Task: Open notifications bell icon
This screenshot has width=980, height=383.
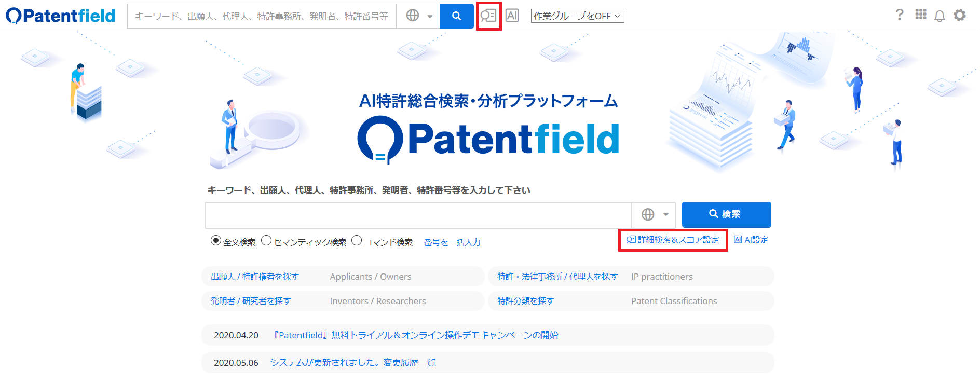Action: pos(940,16)
